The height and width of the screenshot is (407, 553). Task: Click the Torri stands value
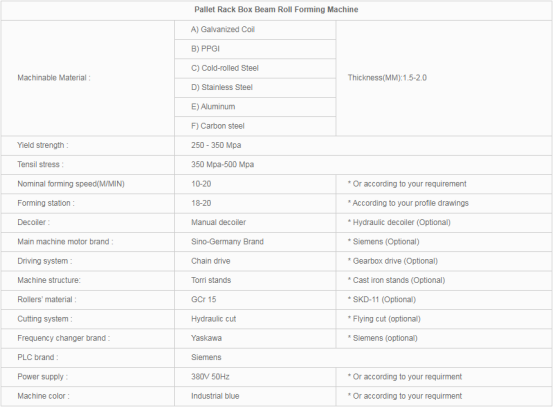click(211, 280)
